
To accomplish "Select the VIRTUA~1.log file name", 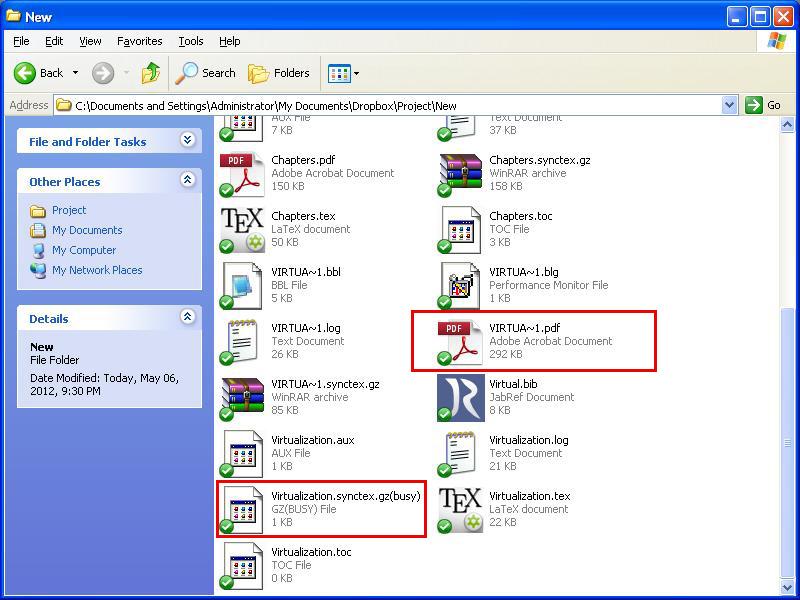I will [306, 328].
